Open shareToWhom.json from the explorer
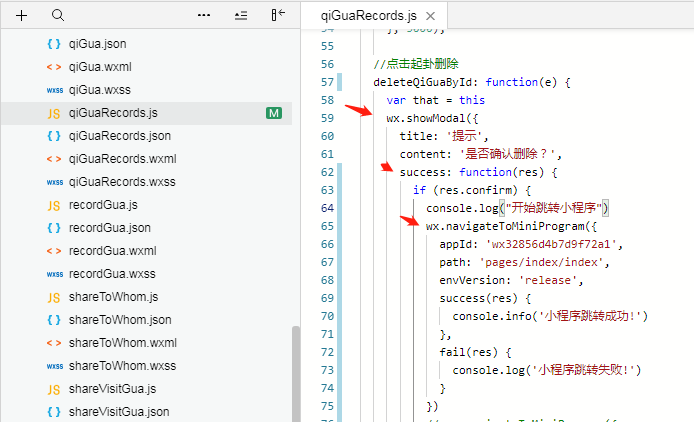The height and width of the screenshot is (422, 694). coord(120,320)
